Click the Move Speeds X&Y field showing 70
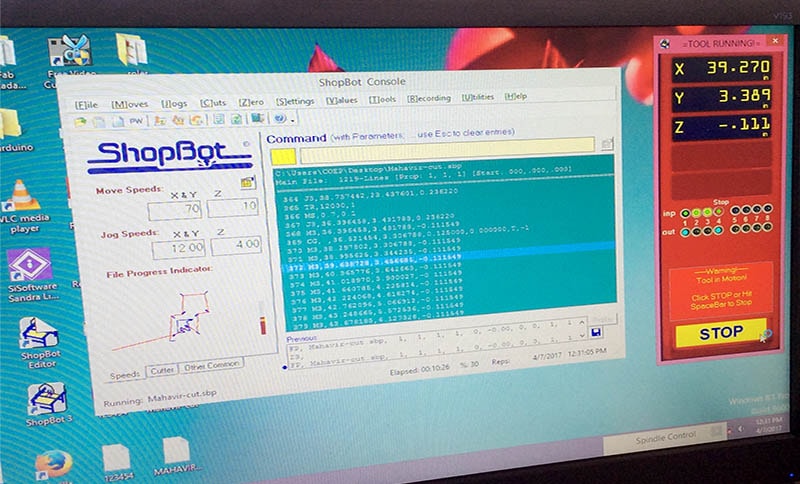The image size is (800, 484). [x=175, y=210]
